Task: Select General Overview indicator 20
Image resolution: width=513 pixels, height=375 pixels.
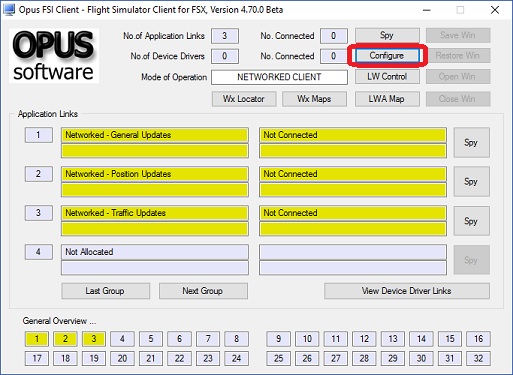Action: tap(122, 359)
